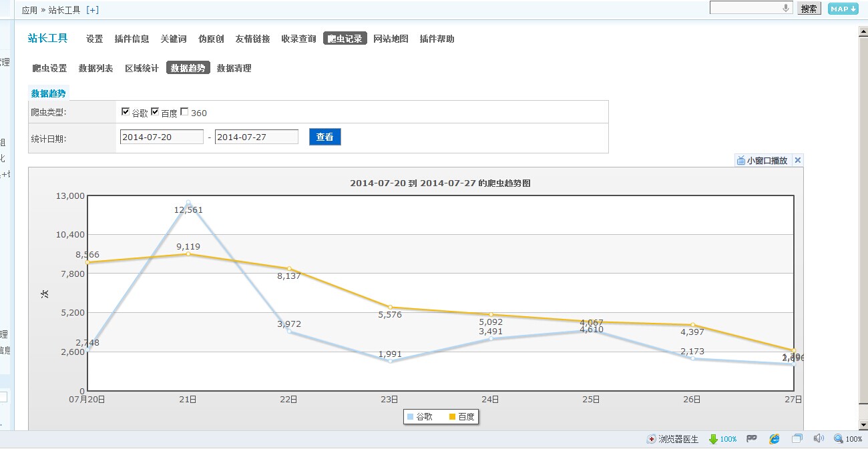
Task: Select the 数据趋势 sub-tab
Action: tap(188, 68)
